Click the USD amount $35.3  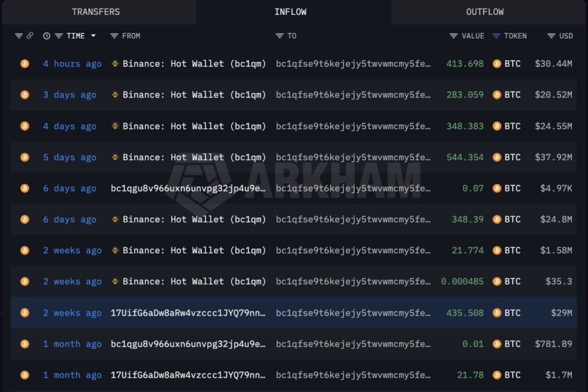click(559, 282)
